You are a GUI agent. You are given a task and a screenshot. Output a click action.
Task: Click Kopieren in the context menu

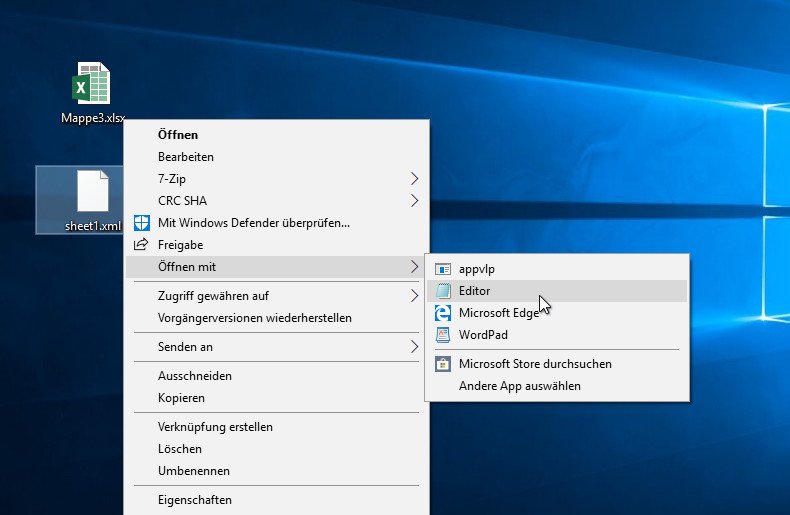coord(181,398)
